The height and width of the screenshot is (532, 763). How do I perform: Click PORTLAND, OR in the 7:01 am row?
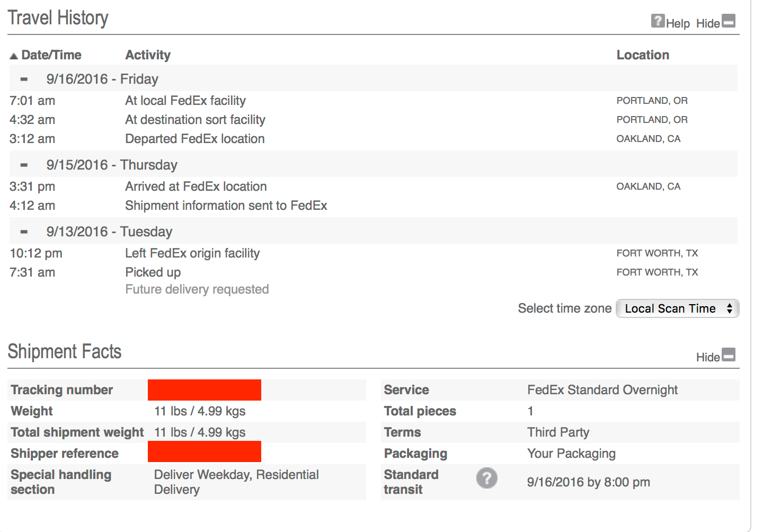click(x=652, y=101)
